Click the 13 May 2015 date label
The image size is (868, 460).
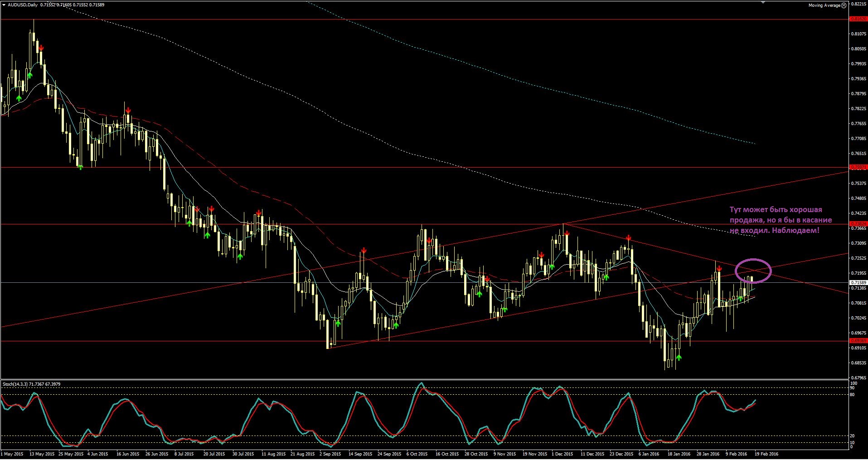click(42, 454)
